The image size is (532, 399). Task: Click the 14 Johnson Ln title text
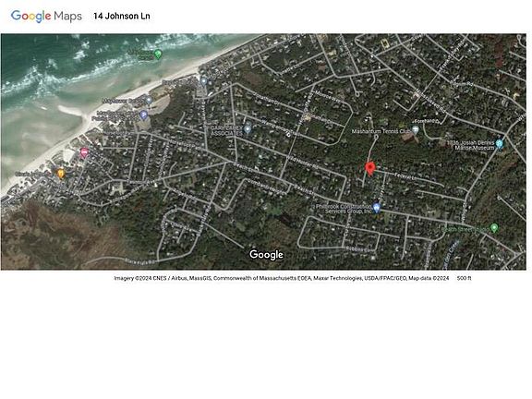click(x=122, y=16)
